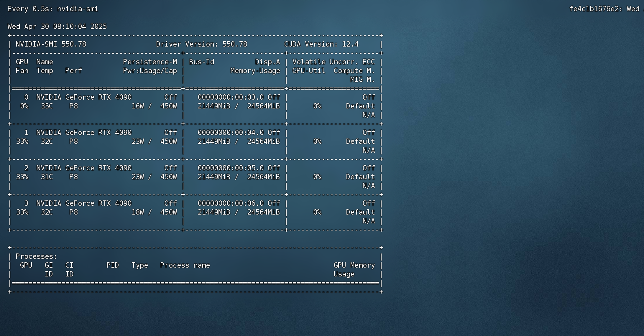Click the CUDA Version: 12.4 text
This screenshot has width=644, height=336.
click(x=321, y=44)
